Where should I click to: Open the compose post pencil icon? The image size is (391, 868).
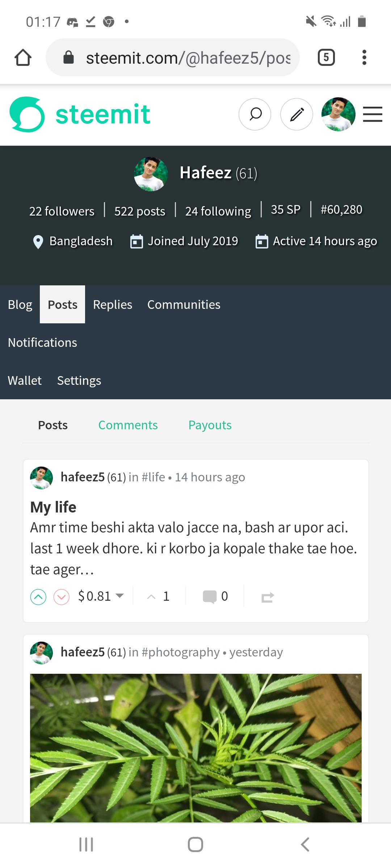(297, 114)
